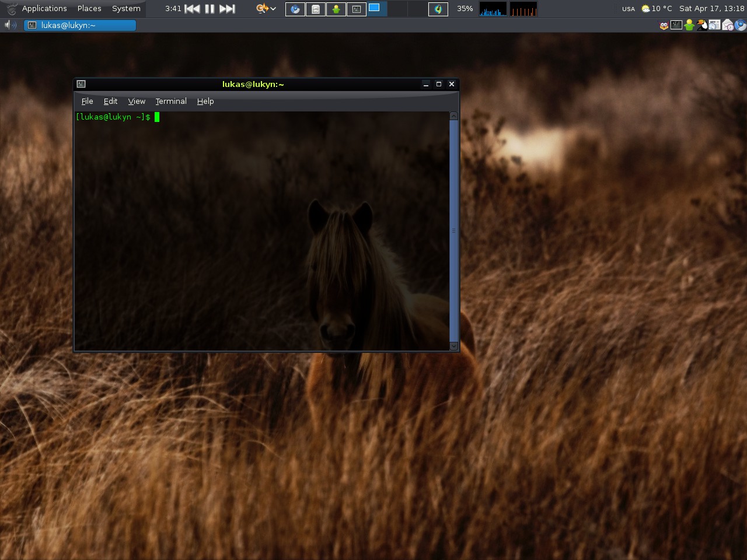Click the Chromium icon in the notification tray

pyautogui.click(x=741, y=25)
